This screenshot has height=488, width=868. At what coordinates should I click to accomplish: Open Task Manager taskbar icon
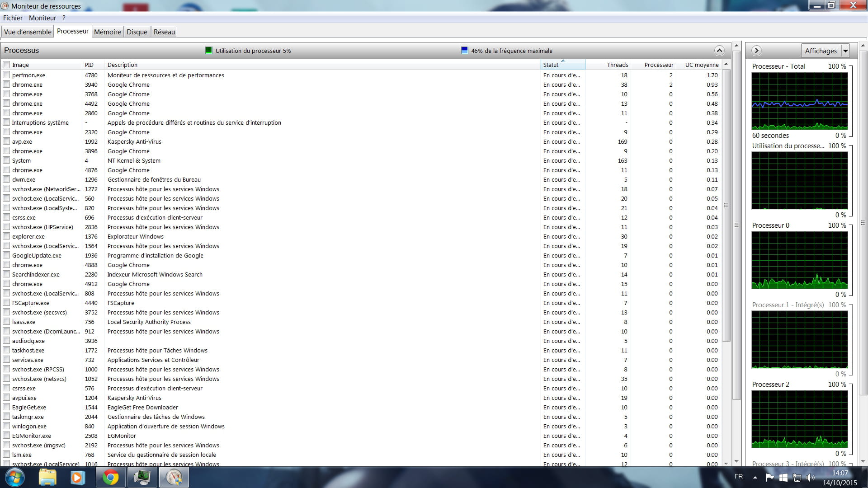142,477
